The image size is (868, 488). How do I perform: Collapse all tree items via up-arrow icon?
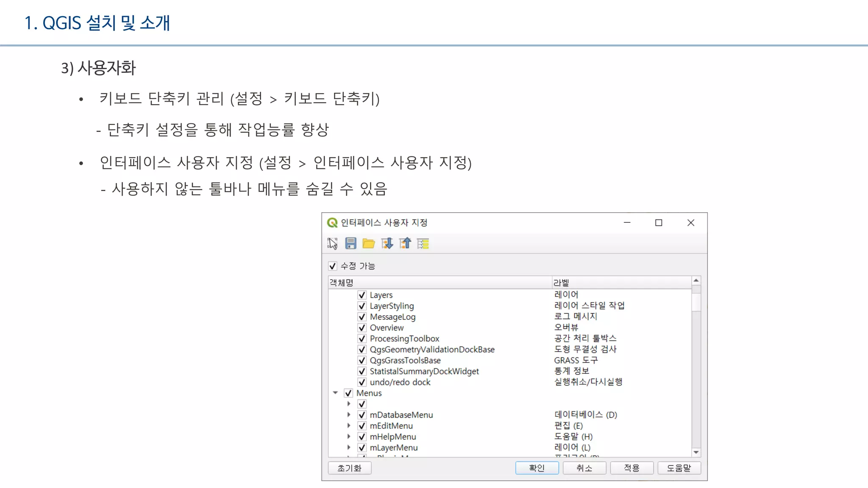click(x=405, y=244)
